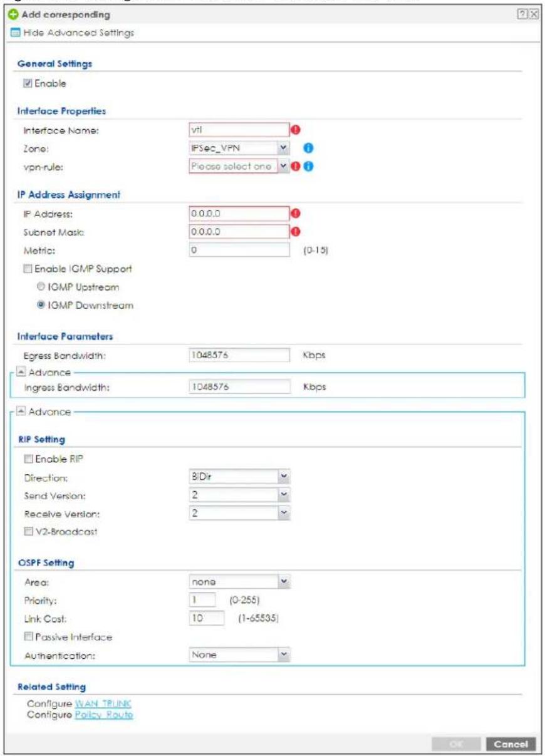Click the Cancel button

512,743
